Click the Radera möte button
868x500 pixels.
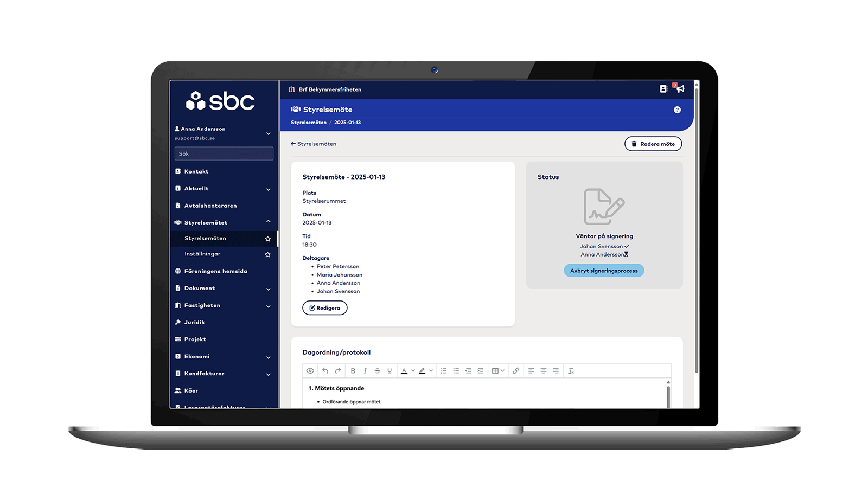(x=653, y=144)
